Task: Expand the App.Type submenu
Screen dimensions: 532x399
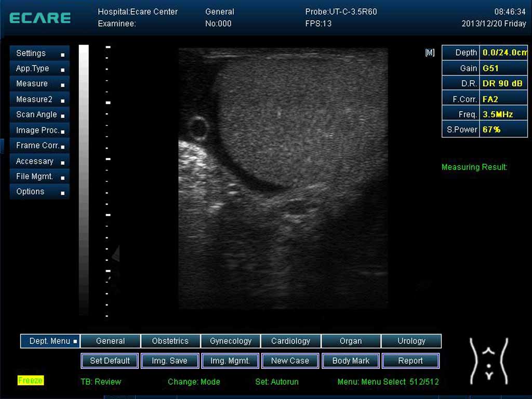Action: (x=39, y=69)
